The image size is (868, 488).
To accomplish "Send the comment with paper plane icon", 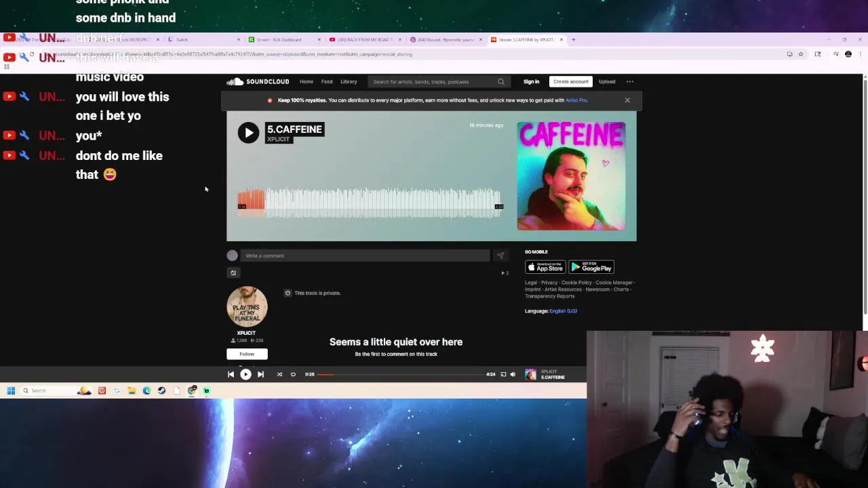I will pos(500,256).
